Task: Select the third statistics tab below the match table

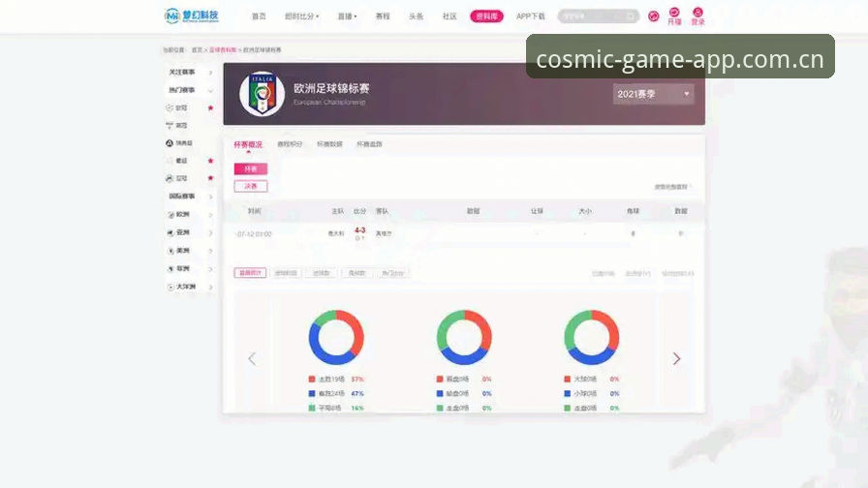Action: click(x=321, y=273)
